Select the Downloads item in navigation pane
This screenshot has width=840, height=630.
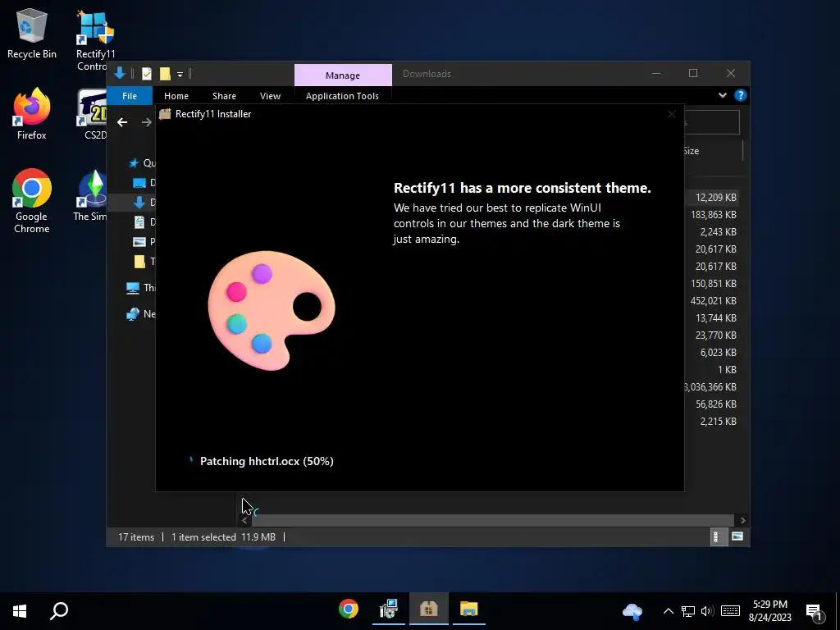point(144,203)
